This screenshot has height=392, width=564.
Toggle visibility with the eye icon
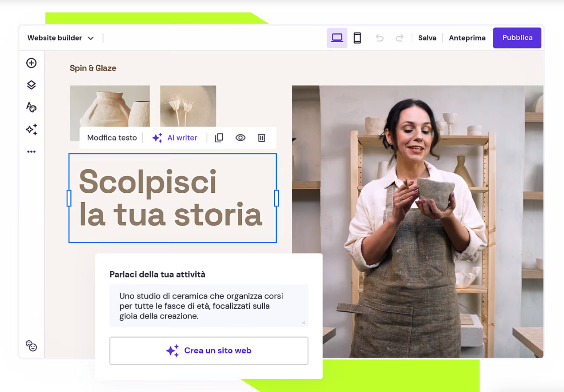(240, 138)
